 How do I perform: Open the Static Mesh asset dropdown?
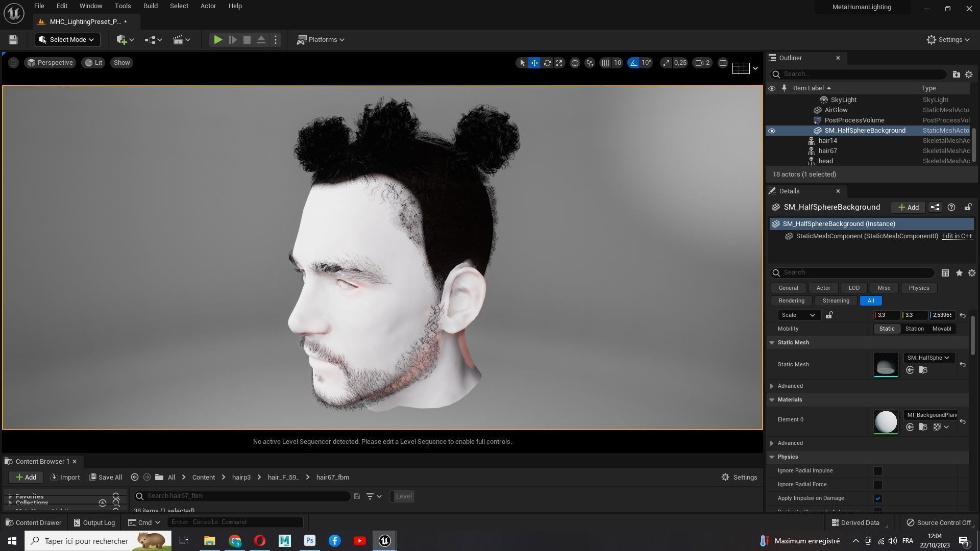(x=929, y=358)
